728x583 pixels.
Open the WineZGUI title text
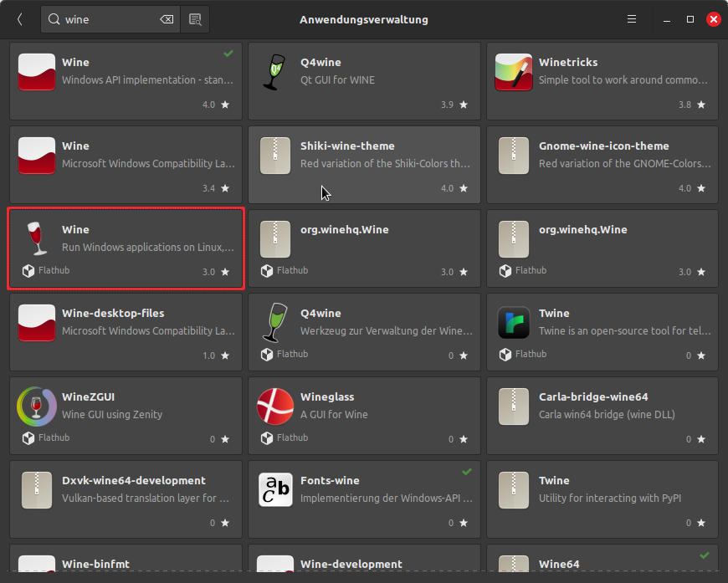(x=88, y=396)
